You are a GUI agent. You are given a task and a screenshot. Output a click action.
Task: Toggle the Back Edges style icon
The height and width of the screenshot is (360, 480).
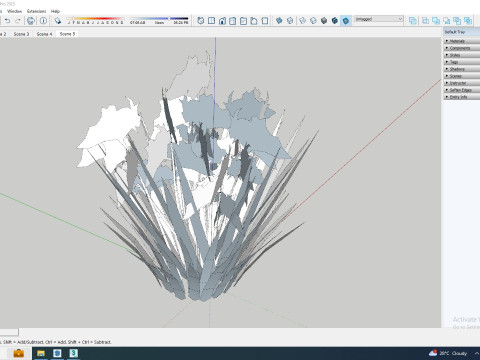[x=290, y=21]
